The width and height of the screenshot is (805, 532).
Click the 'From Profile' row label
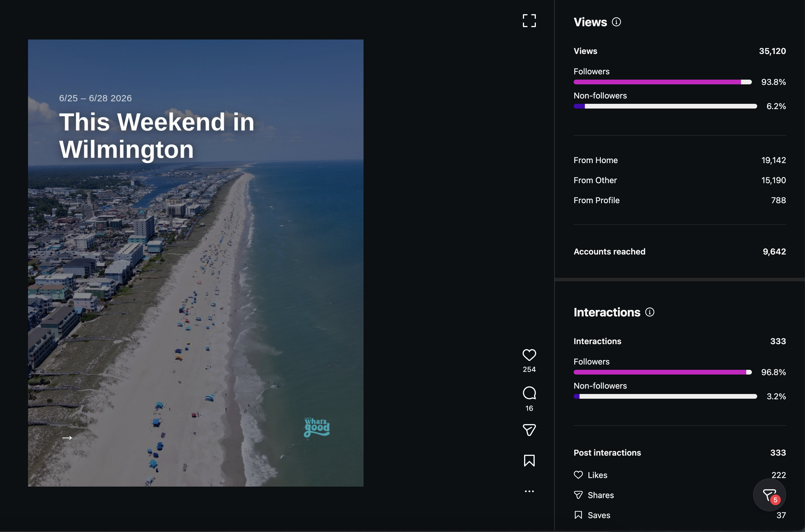tap(597, 200)
